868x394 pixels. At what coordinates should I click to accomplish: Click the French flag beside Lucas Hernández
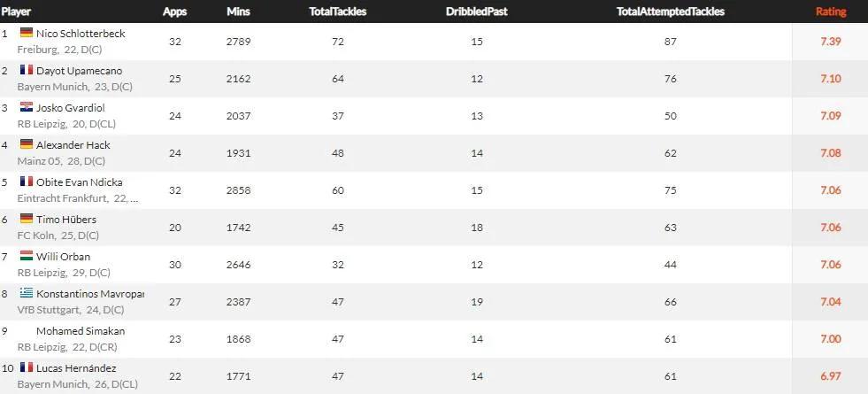tap(26, 367)
